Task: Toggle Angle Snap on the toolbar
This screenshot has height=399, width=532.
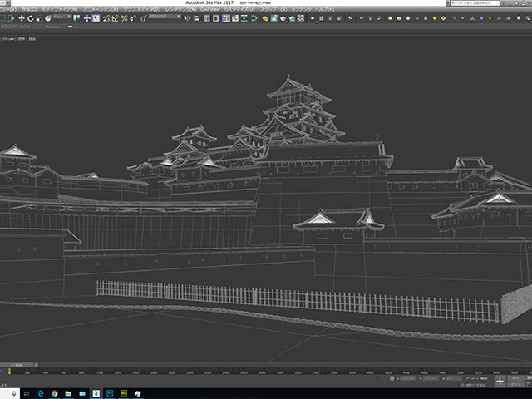Action: point(116,17)
